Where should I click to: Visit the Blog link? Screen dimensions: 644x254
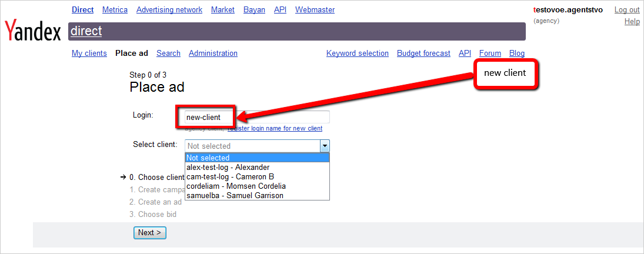coord(517,54)
